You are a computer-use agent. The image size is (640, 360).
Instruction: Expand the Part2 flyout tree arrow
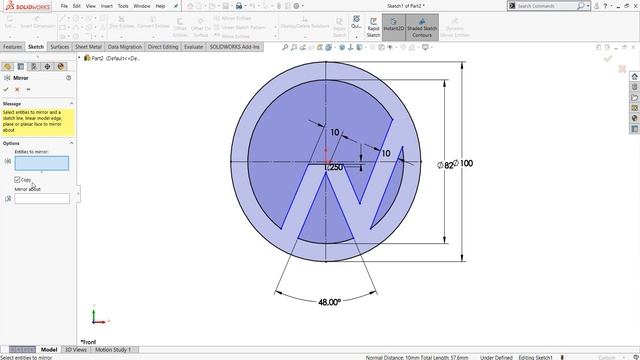[x=80, y=58]
